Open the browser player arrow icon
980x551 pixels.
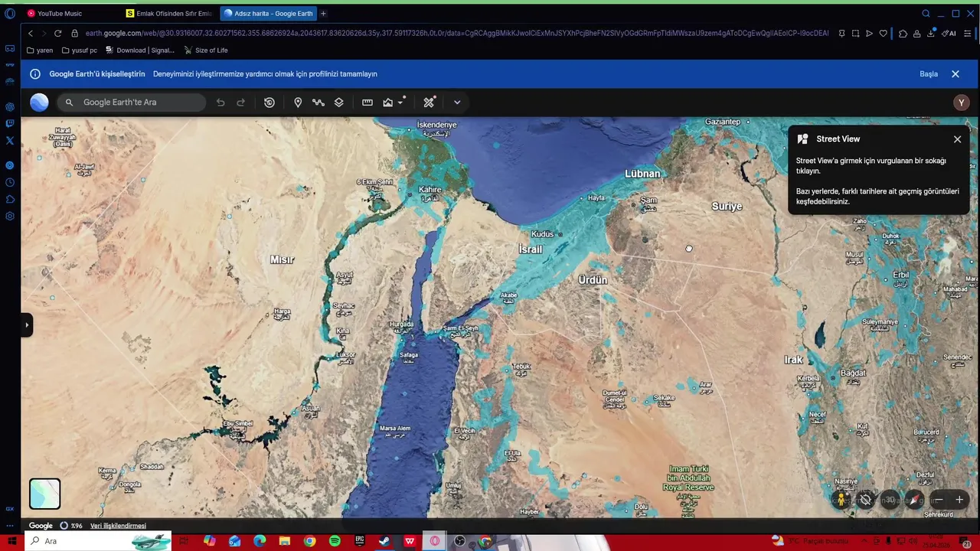click(x=869, y=33)
